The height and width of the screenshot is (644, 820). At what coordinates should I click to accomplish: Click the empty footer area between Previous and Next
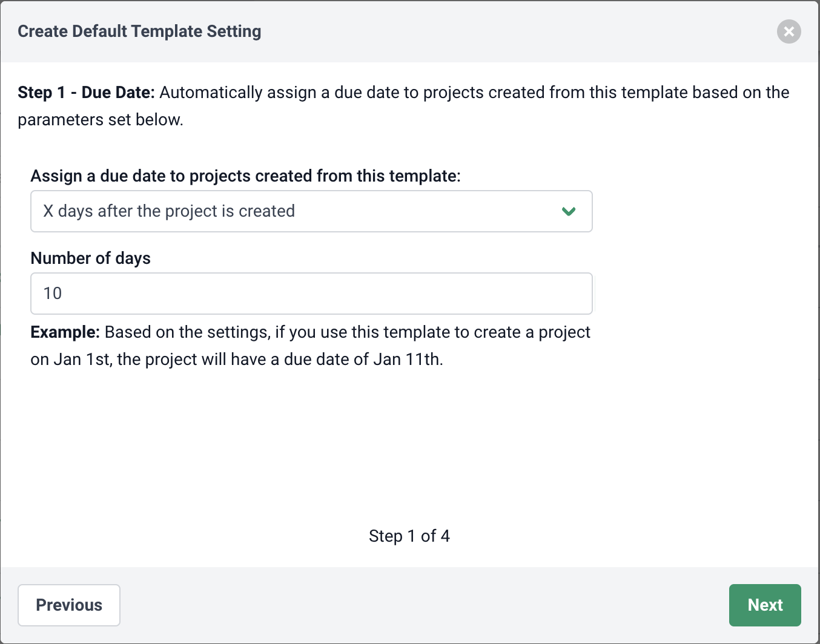point(424,605)
